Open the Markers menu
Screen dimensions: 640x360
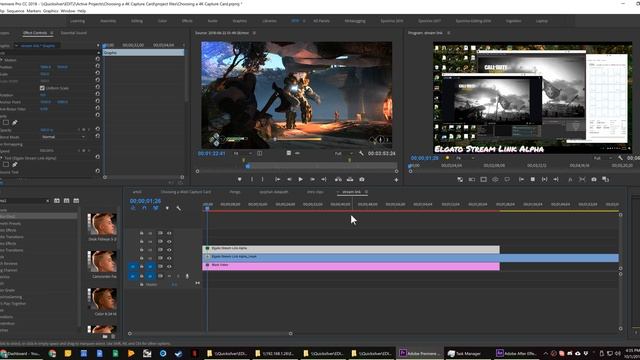click(34, 11)
